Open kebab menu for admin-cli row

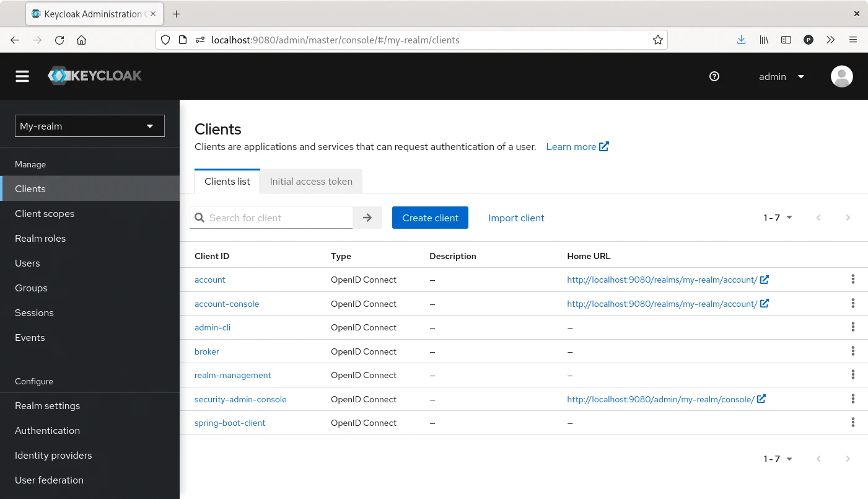[853, 327]
